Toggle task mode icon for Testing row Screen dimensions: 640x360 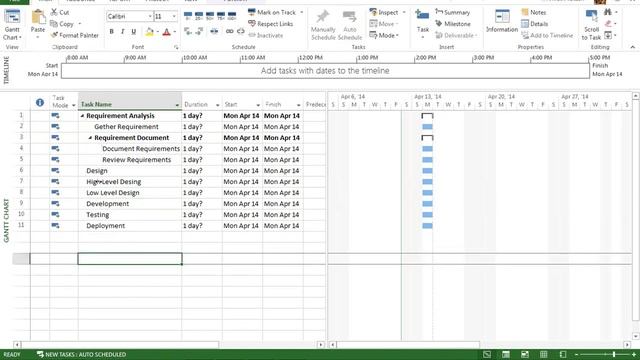[x=55, y=215]
